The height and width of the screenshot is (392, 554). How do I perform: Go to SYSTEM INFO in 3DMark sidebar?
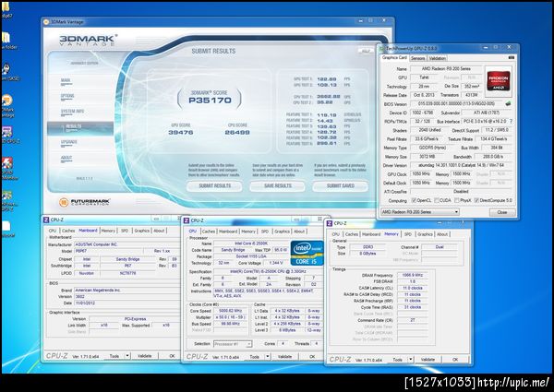tap(72, 112)
